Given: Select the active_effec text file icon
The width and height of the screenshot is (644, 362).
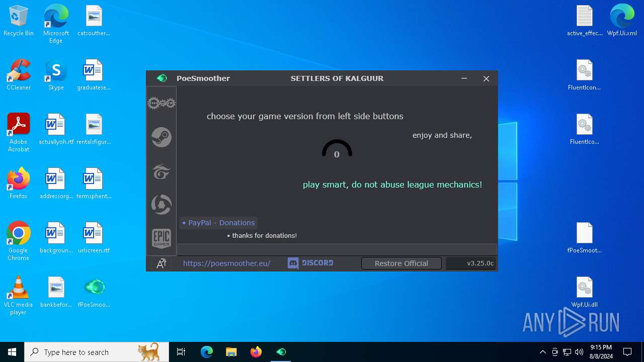Looking at the screenshot, I should [585, 22].
